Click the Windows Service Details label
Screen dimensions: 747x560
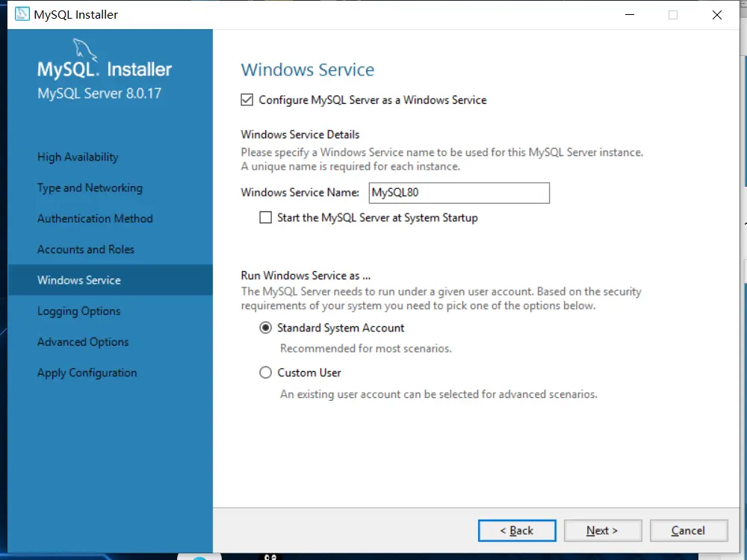pos(300,134)
